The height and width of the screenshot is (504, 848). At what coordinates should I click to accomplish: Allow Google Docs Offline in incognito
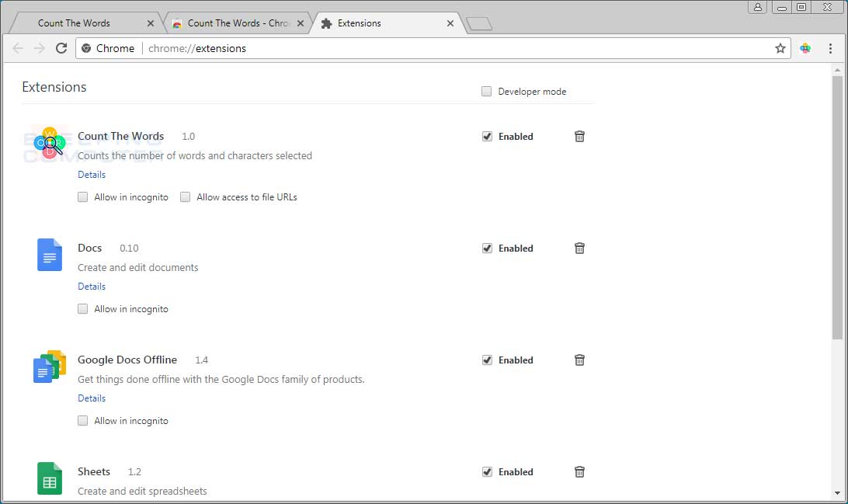point(83,421)
